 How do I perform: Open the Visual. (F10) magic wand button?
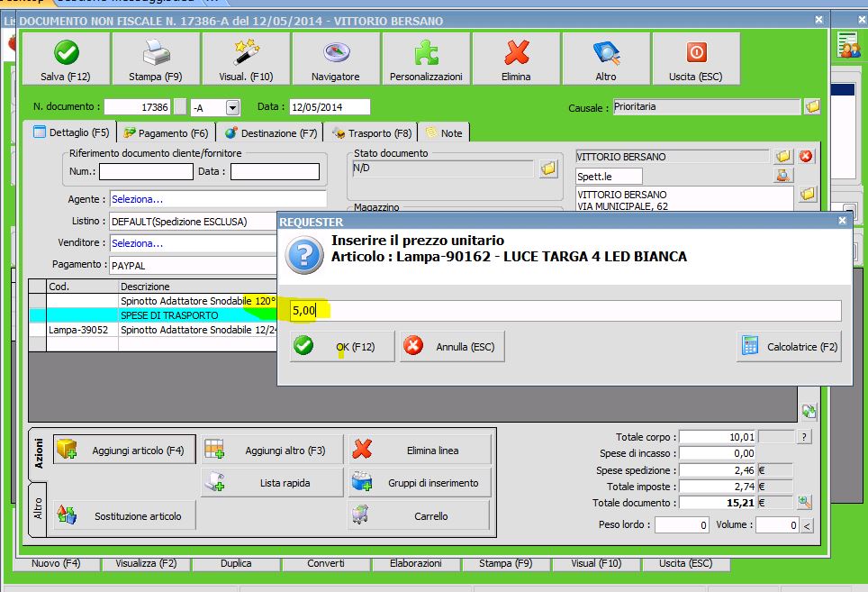click(246, 59)
